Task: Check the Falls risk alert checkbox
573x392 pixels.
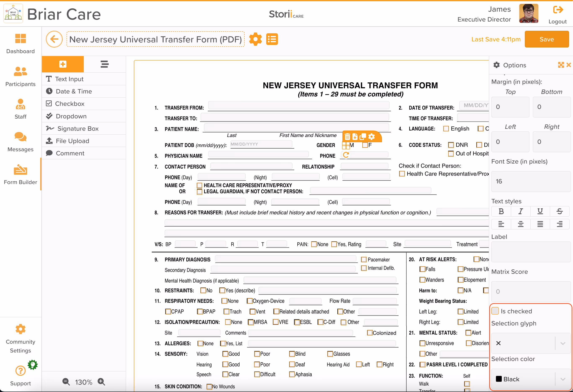Action: [422, 269]
